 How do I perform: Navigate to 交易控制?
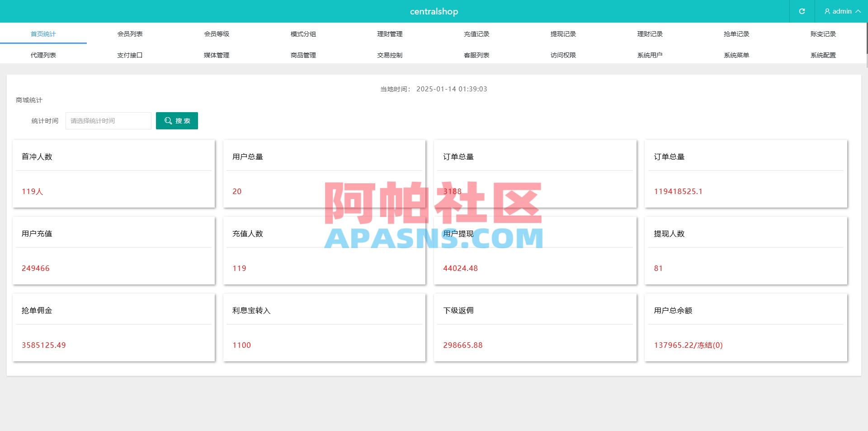point(389,55)
